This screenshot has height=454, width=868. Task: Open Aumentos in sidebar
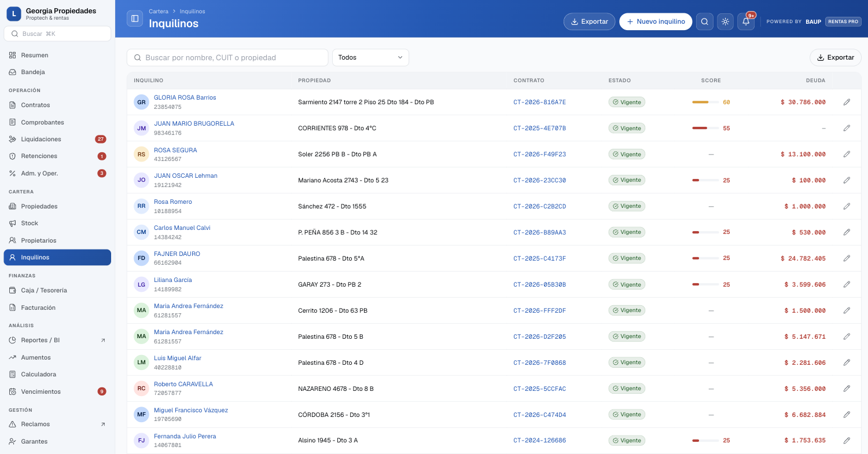57,357
